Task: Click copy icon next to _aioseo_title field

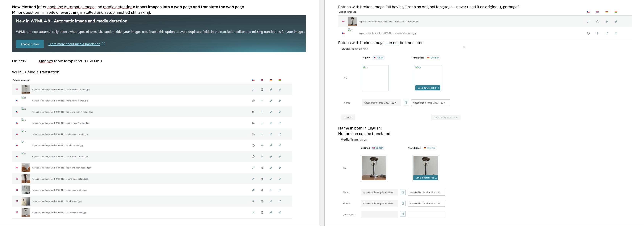Action: coord(403,214)
